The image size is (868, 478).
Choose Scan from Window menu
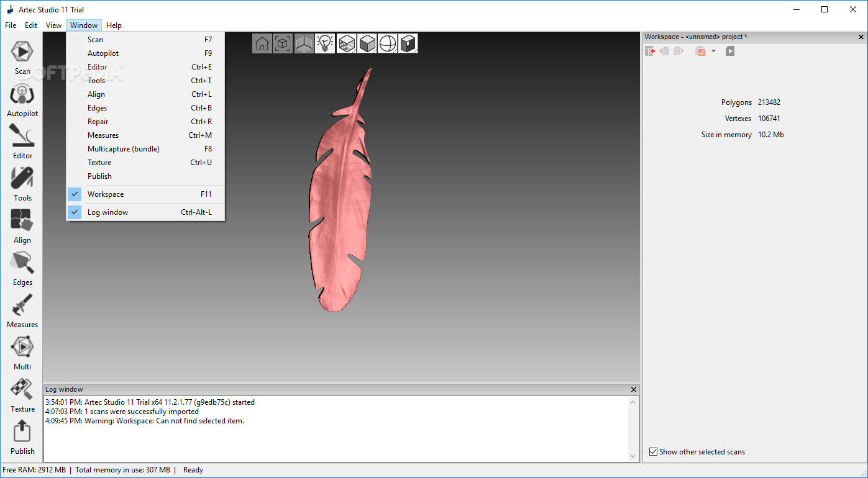[145, 40]
